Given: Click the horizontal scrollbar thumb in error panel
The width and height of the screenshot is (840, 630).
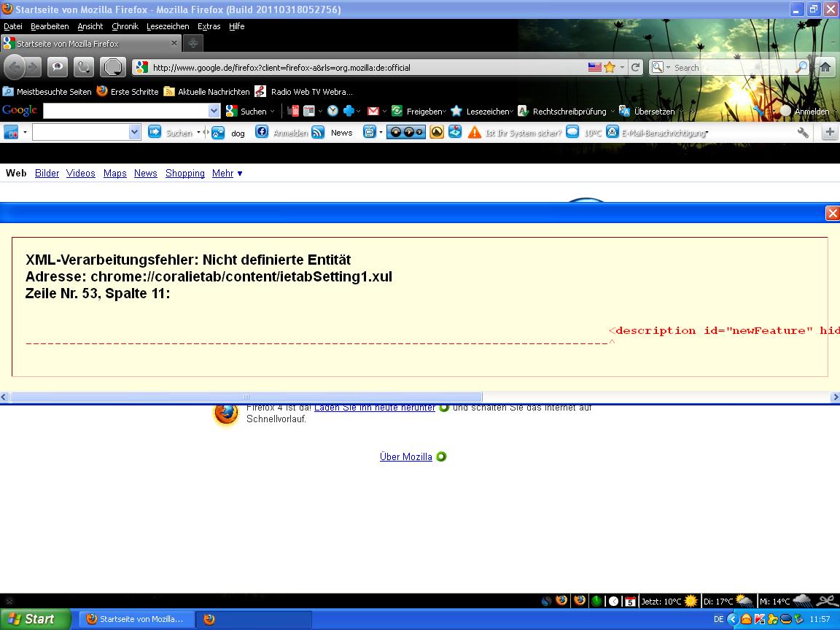Looking at the screenshot, I should coord(246,397).
